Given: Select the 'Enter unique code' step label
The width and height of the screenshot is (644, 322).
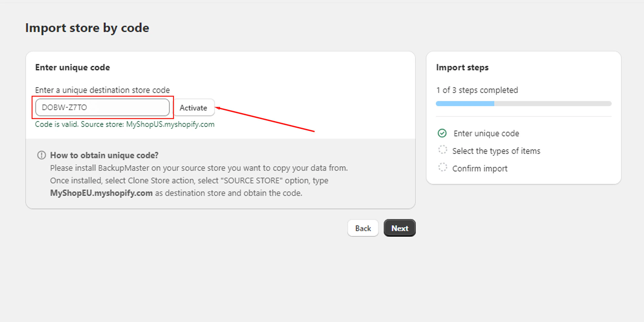Looking at the screenshot, I should (486, 134).
